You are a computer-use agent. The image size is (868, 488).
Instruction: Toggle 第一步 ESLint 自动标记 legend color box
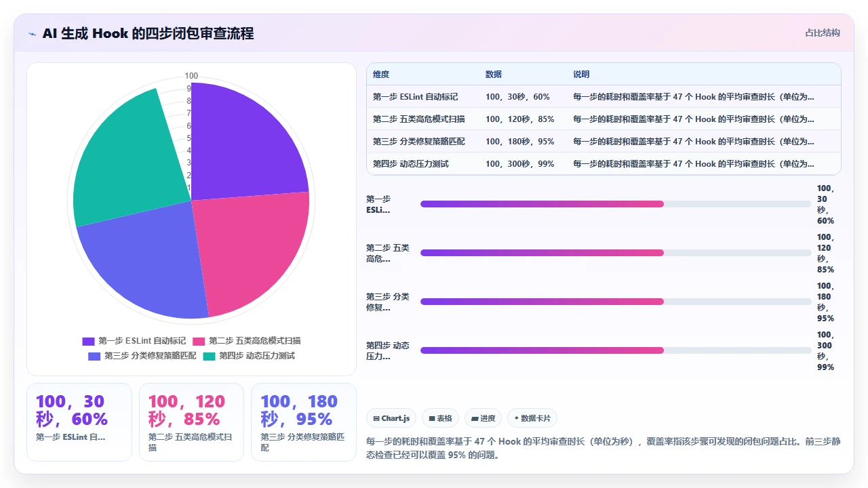pyautogui.click(x=89, y=341)
